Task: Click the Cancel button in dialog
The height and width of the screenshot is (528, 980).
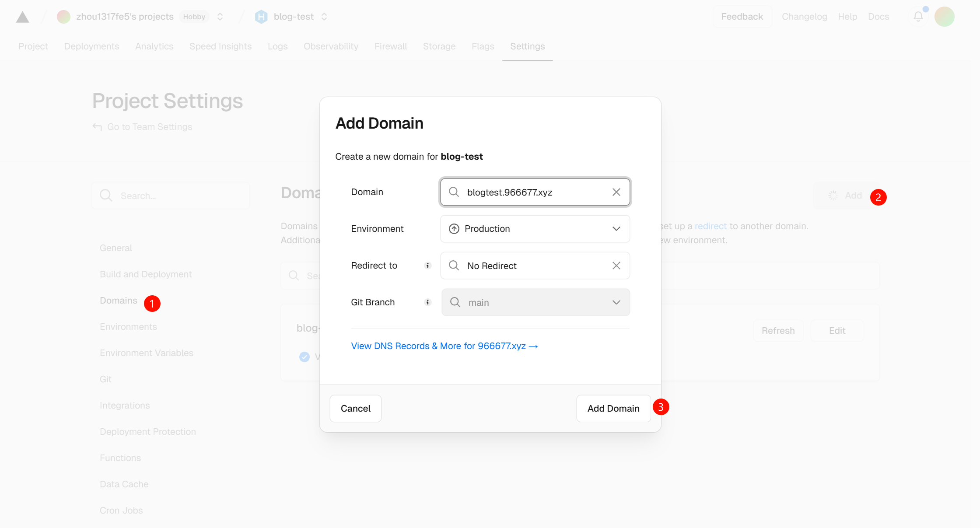Action: (355, 409)
